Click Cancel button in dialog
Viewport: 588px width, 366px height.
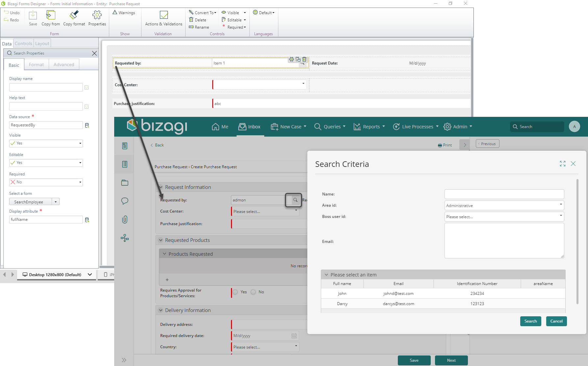(x=556, y=321)
